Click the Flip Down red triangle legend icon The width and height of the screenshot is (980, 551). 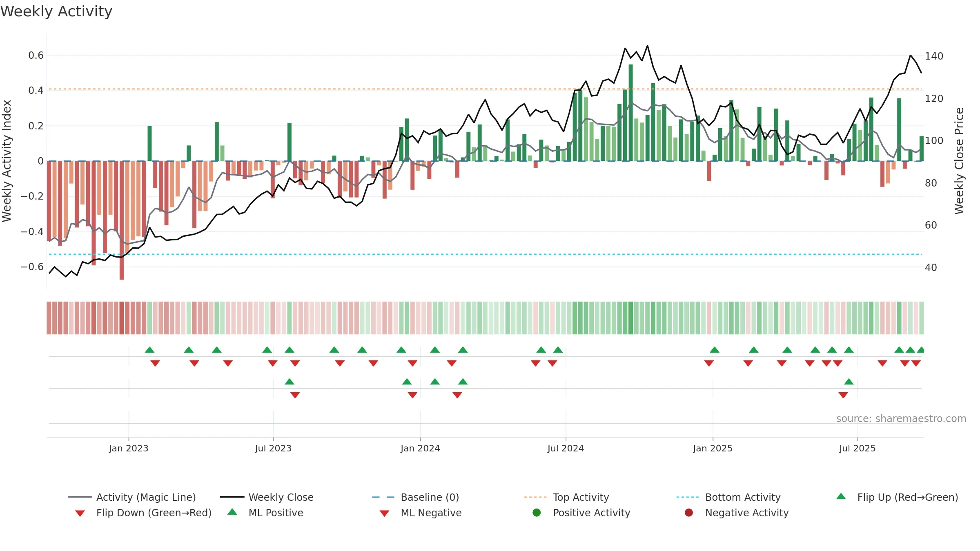tap(80, 513)
